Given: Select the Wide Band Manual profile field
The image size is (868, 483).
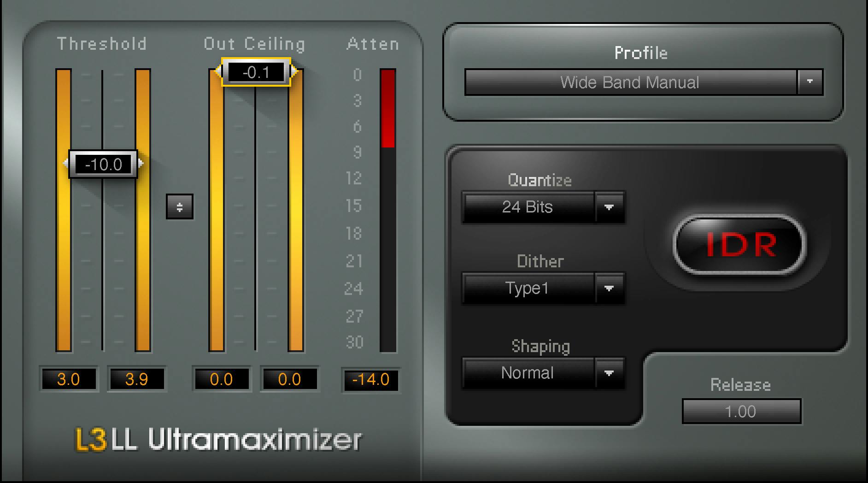Looking at the screenshot, I should click(x=630, y=82).
